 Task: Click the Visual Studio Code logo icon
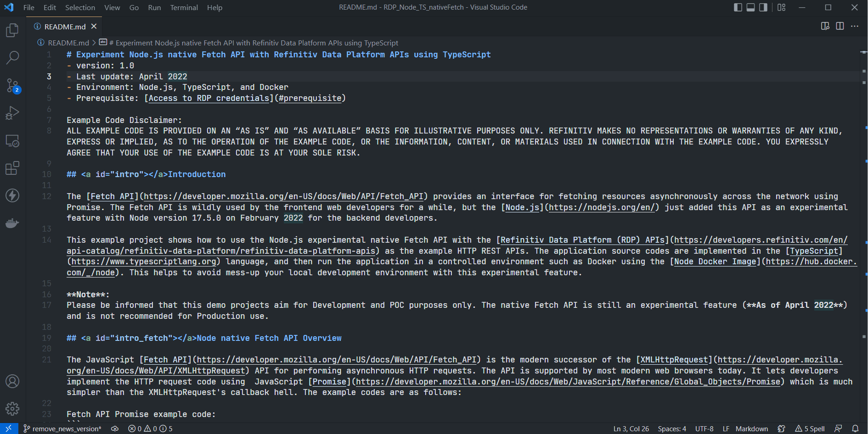9,7
